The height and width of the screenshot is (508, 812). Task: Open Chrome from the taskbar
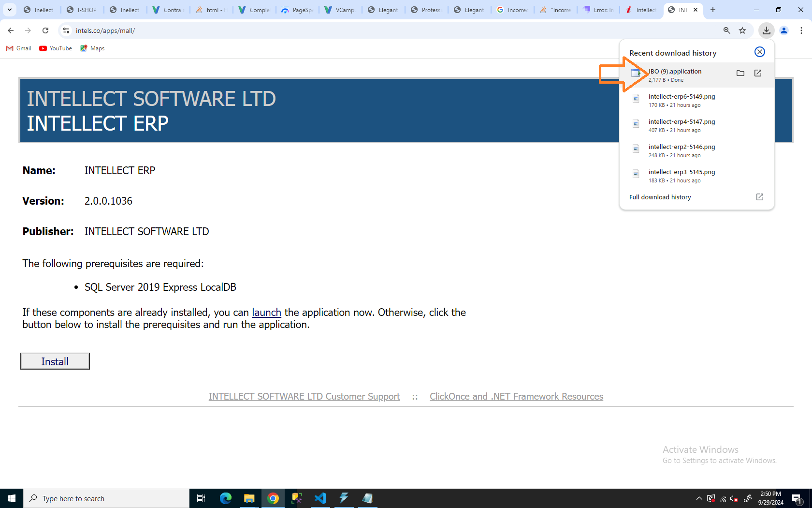pyautogui.click(x=273, y=498)
